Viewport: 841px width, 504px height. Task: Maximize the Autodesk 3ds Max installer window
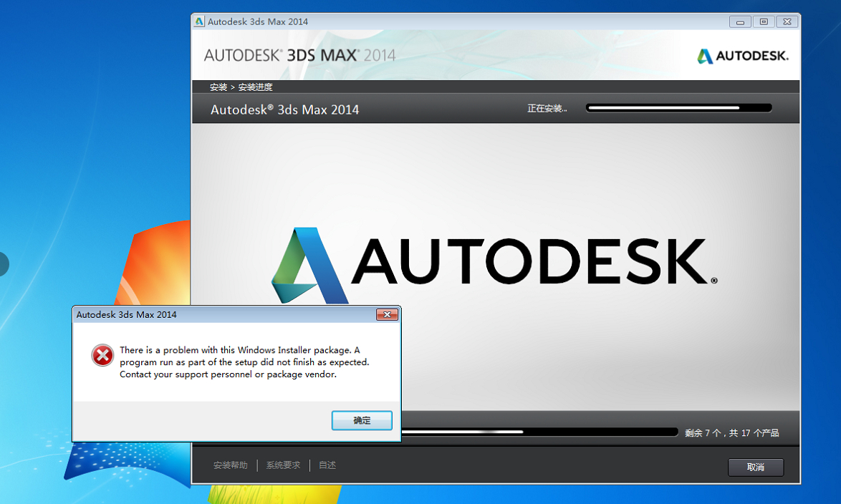coord(764,22)
